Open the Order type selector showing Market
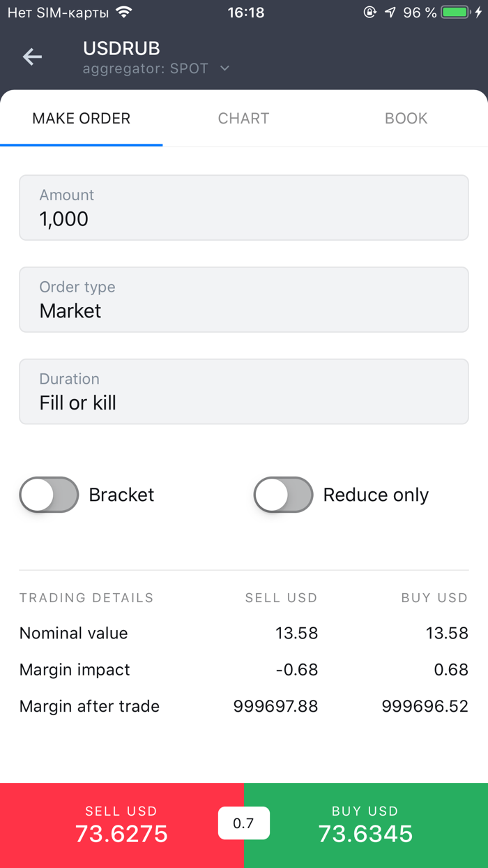 [x=244, y=299]
